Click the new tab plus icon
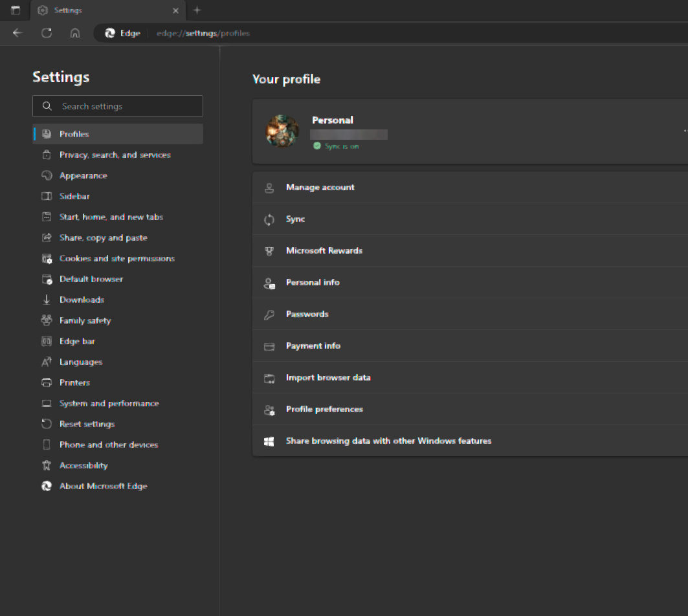 tap(197, 10)
